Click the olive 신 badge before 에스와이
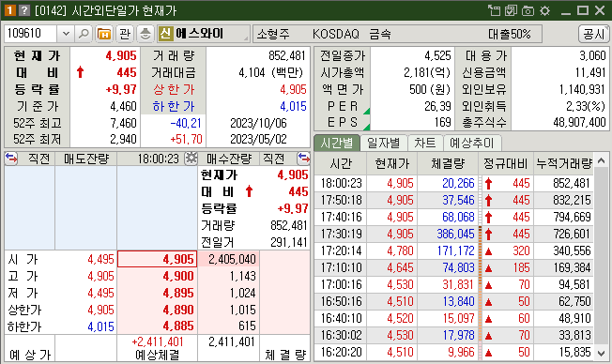Viewport: 612px width, 364px height. pos(165,34)
